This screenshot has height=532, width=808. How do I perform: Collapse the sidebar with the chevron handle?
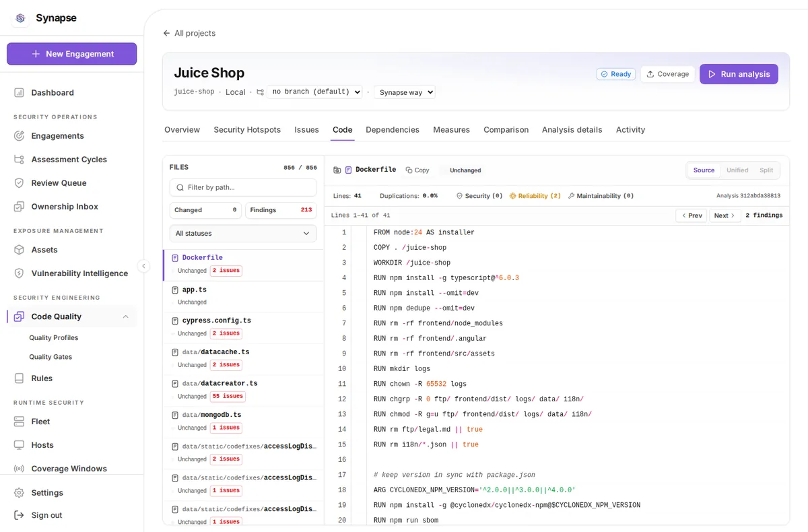coord(143,266)
